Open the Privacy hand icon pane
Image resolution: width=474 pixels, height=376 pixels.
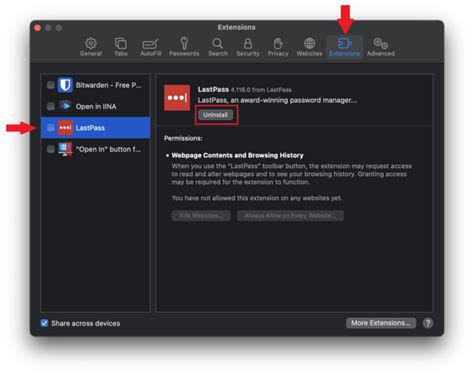pos(278,47)
